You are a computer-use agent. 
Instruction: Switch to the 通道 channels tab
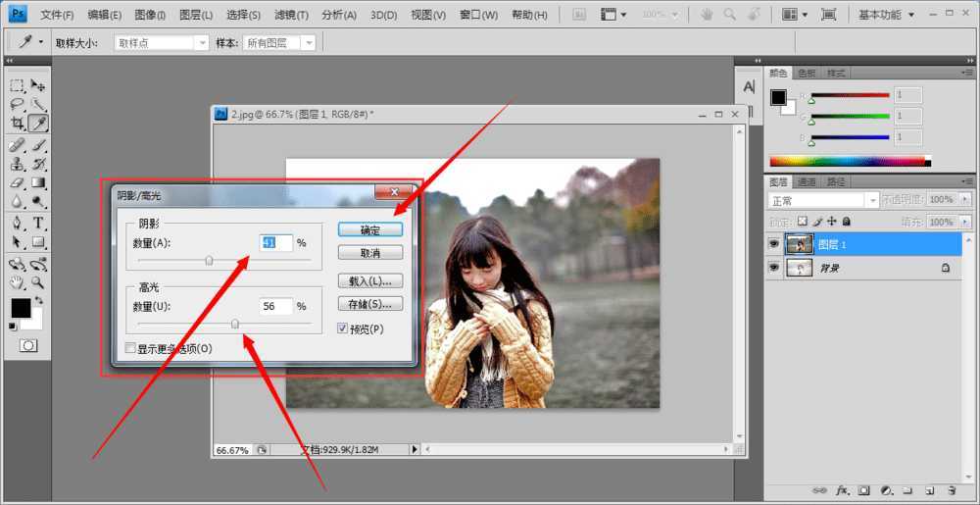807,181
